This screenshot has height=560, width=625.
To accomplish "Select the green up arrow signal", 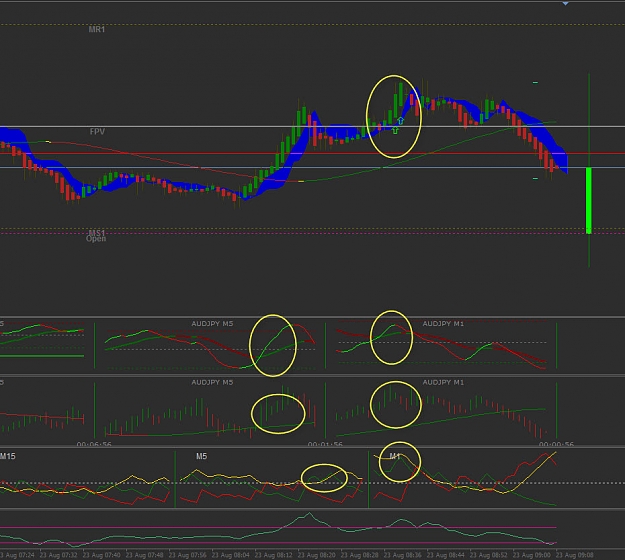I will [395, 130].
